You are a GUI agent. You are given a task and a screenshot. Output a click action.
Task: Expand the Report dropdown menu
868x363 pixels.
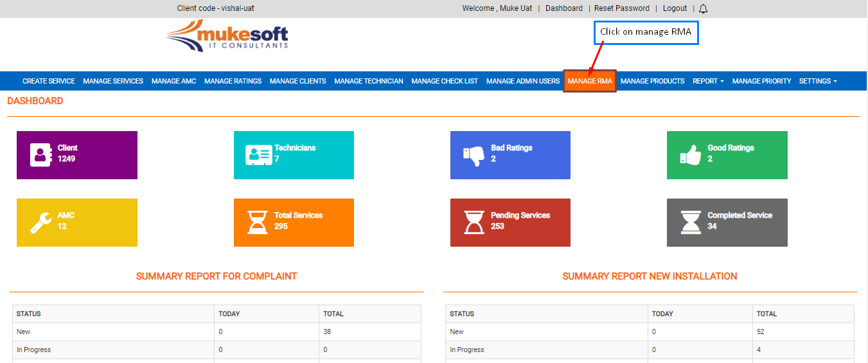click(x=708, y=81)
